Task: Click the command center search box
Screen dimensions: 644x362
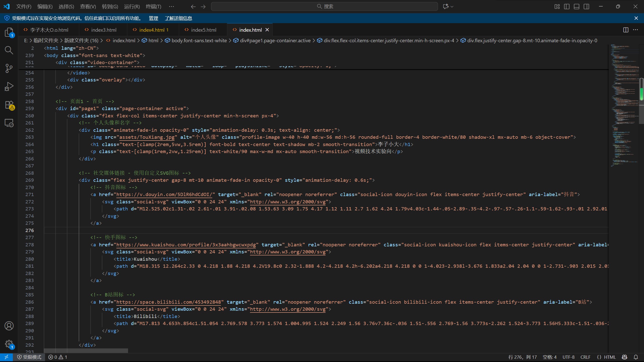Action: pos(324,7)
